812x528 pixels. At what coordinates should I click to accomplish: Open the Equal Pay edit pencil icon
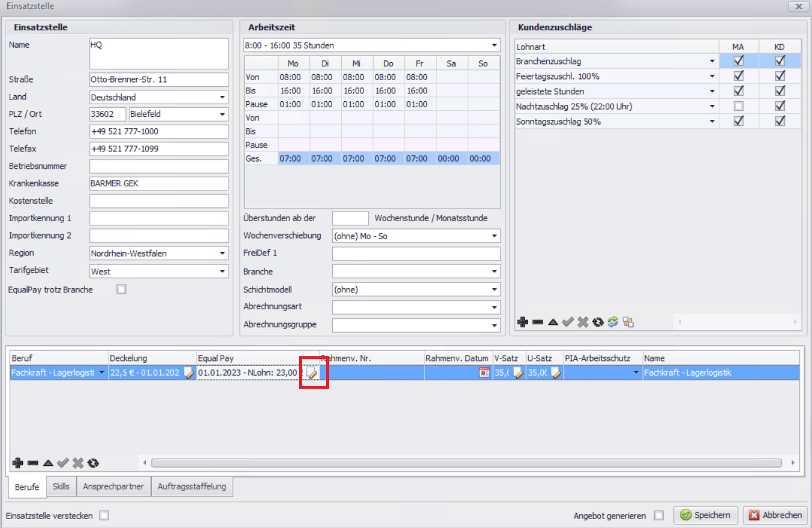(312, 373)
